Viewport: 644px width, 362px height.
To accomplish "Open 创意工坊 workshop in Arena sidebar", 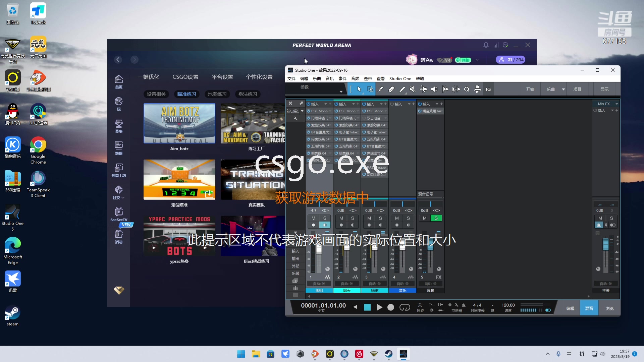I will coord(118,171).
